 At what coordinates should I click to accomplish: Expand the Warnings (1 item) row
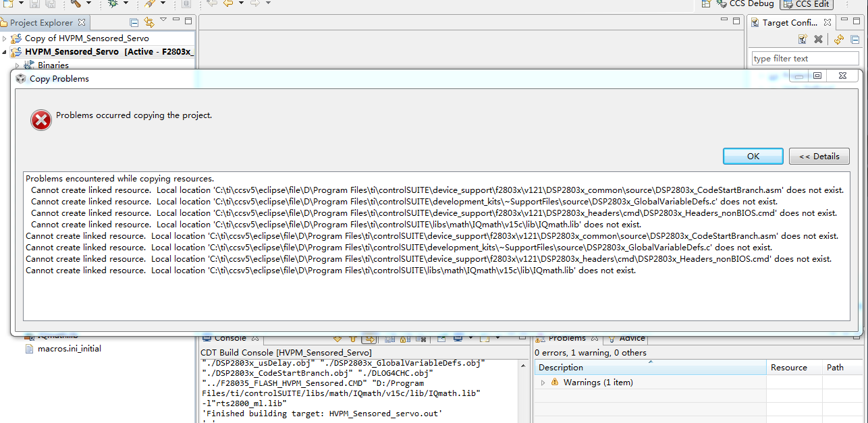click(x=543, y=383)
